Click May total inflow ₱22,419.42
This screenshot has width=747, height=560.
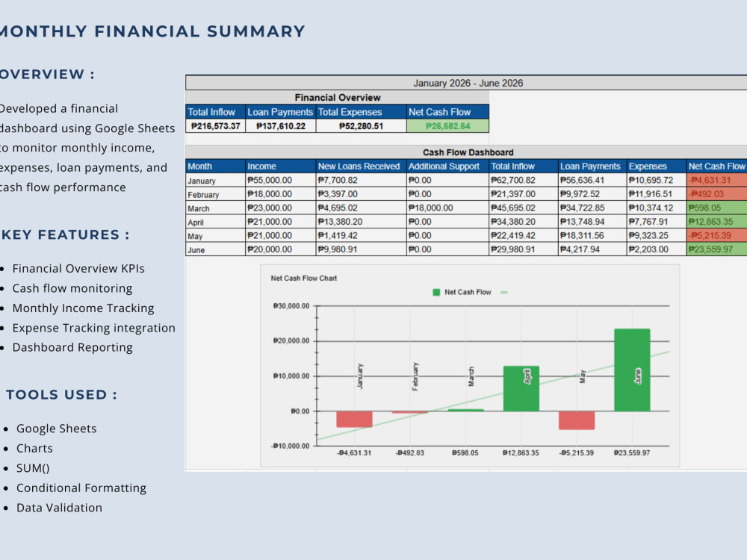513,235
